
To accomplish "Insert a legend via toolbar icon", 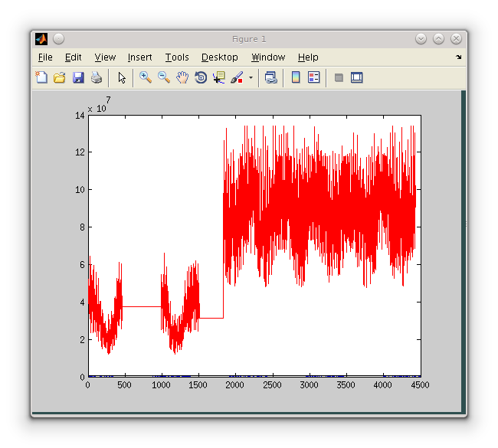I will coord(314,77).
